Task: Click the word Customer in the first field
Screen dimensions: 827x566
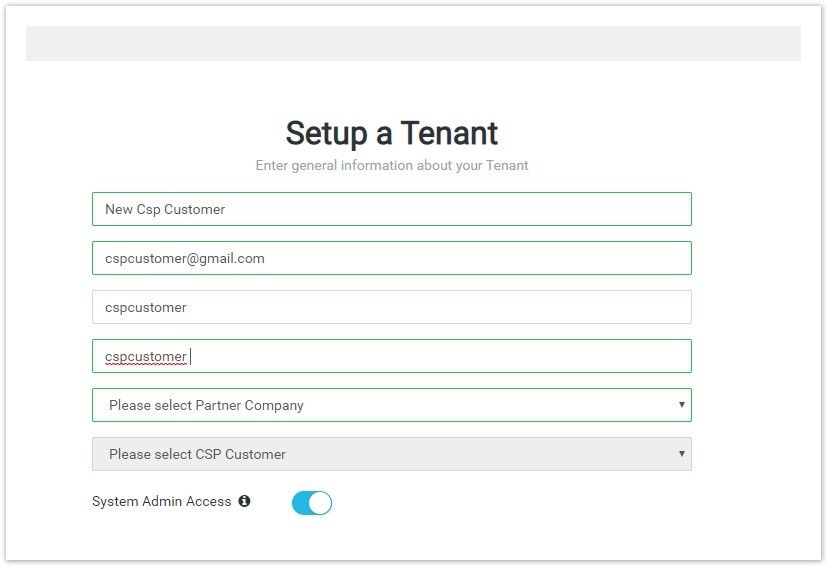Action: (x=195, y=209)
